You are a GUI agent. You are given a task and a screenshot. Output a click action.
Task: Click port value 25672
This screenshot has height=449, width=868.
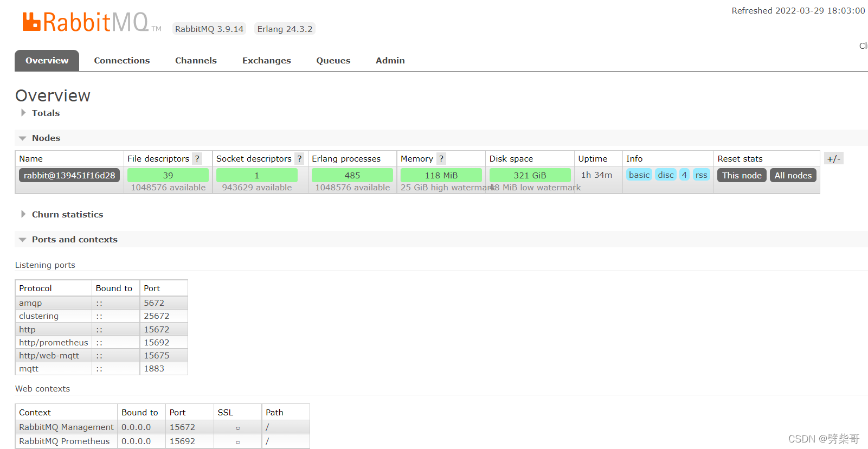click(157, 316)
